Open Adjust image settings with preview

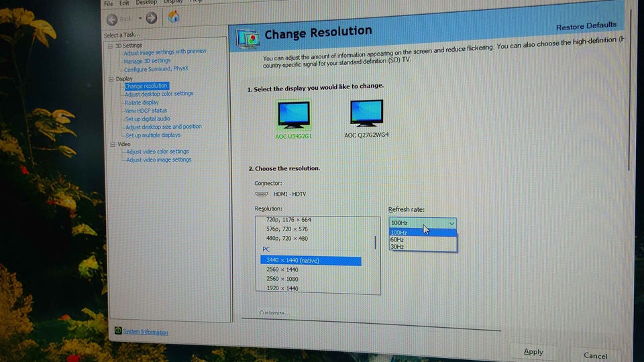click(x=165, y=52)
